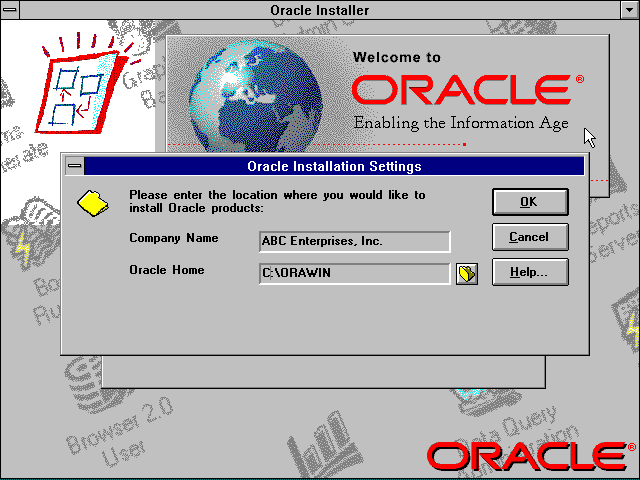Open the Oracle Installation Settings control menu box

[75, 167]
